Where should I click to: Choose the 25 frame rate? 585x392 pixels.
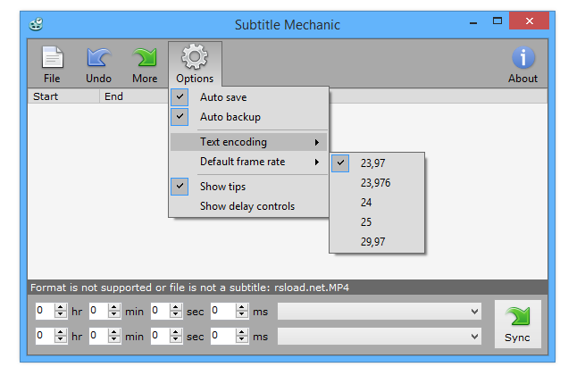point(366,222)
